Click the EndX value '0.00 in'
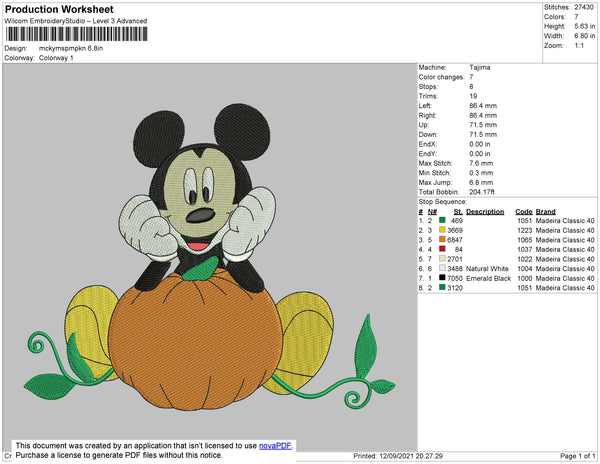Screen dimensions: 600x464 click(x=479, y=144)
